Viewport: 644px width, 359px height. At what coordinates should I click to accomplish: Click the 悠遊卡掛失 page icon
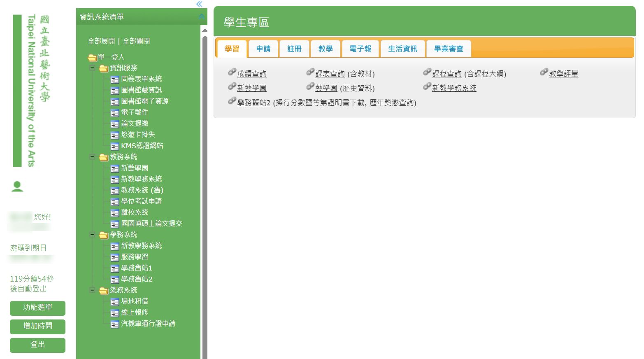click(115, 135)
